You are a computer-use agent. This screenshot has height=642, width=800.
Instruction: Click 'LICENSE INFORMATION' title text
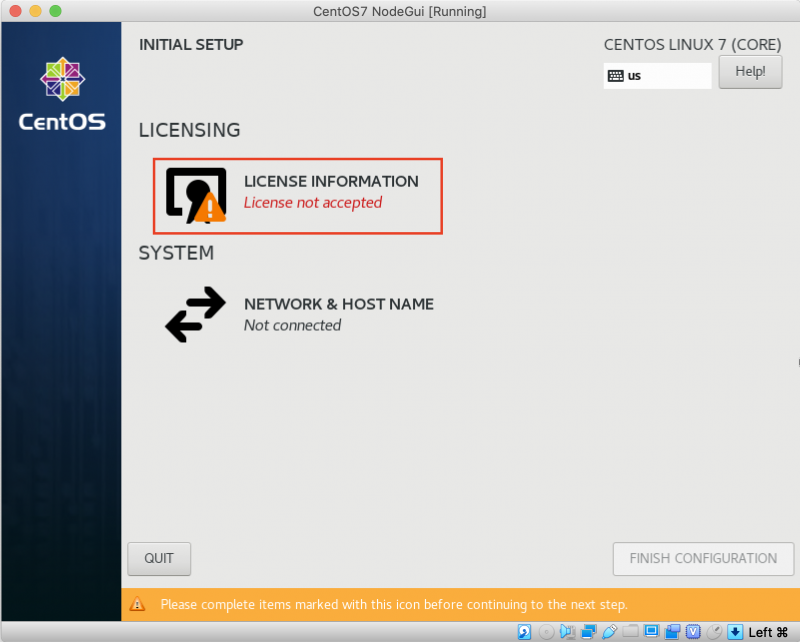331,181
